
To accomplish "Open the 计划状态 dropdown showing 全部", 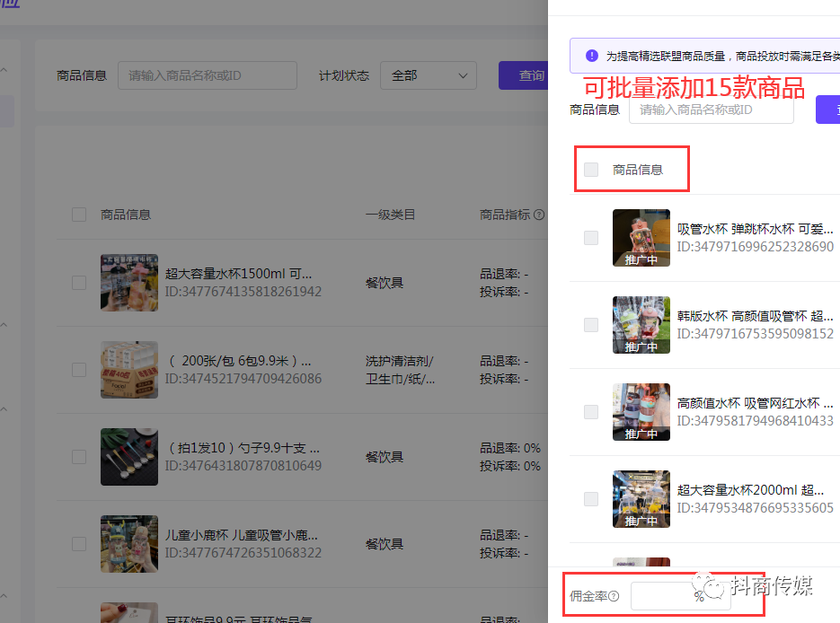I will [x=428, y=75].
